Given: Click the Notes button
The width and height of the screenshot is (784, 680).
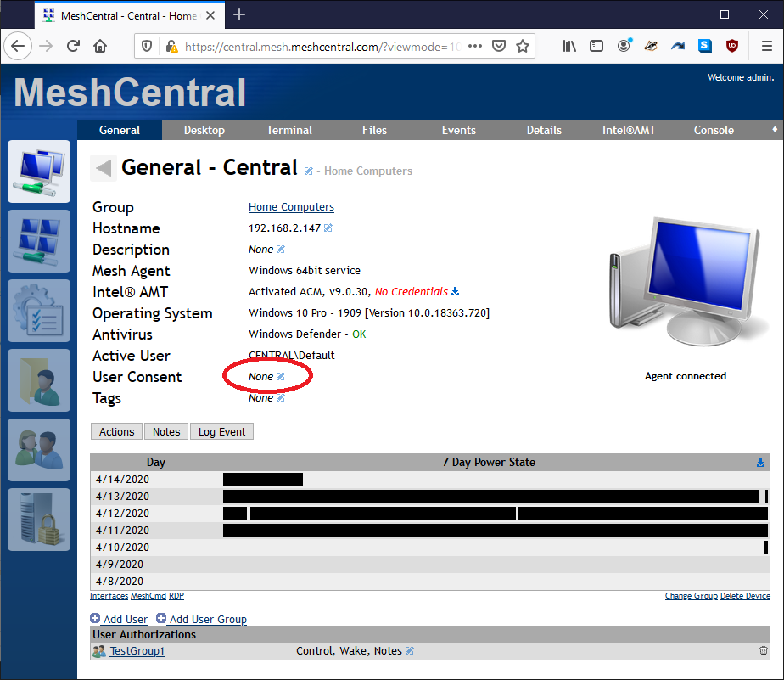Looking at the screenshot, I should tap(166, 431).
